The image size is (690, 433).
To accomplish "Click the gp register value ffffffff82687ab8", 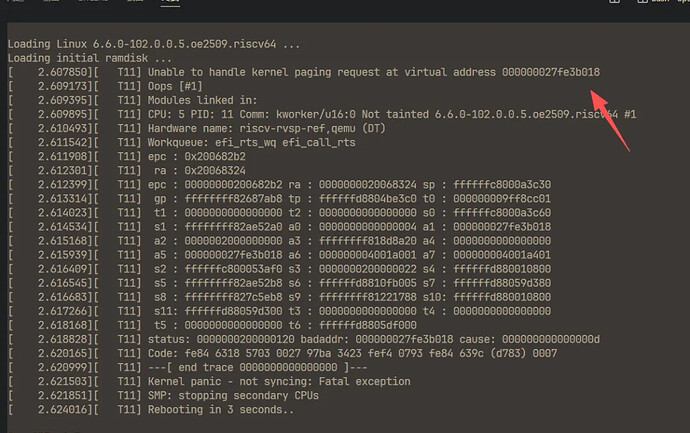I will tap(229, 200).
